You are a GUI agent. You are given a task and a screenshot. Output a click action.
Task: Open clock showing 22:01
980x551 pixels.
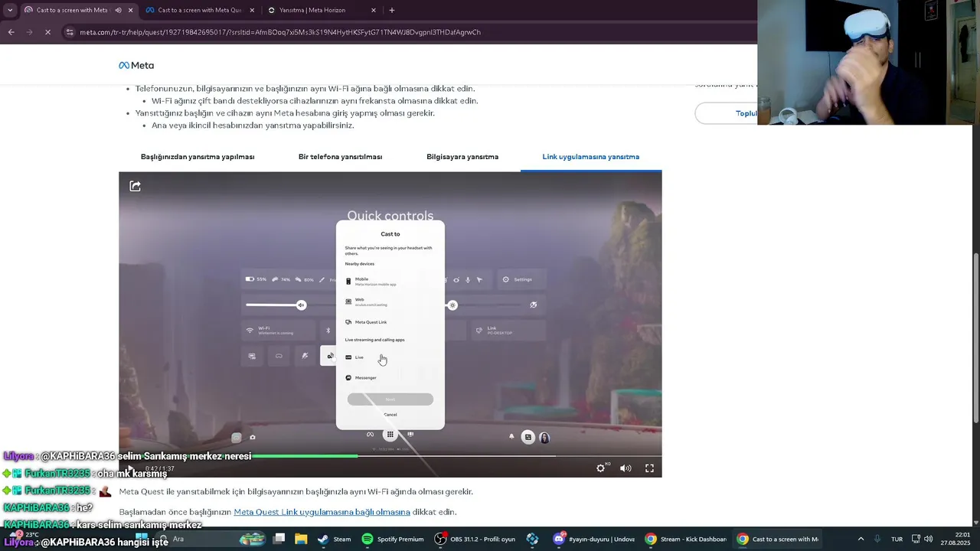957,539
